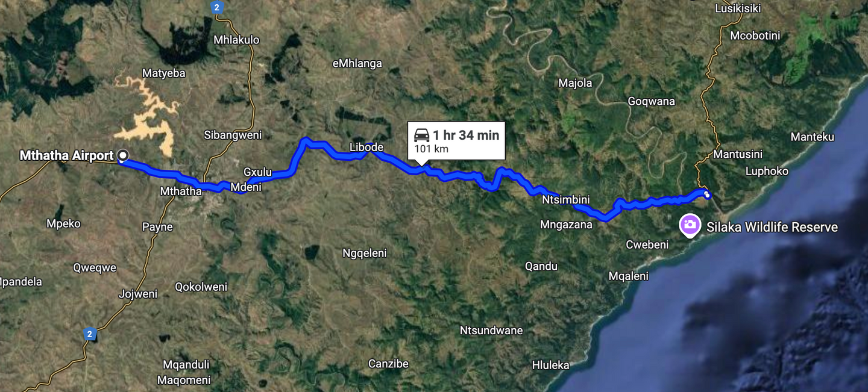The image size is (868, 392).
Task: Click the 101 km distance text
Action: (x=432, y=149)
